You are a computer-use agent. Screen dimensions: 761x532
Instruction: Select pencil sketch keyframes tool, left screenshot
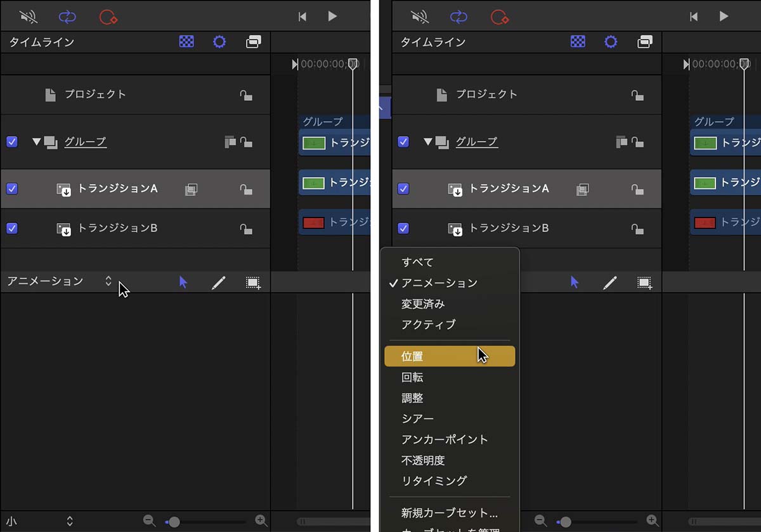coord(218,283)
